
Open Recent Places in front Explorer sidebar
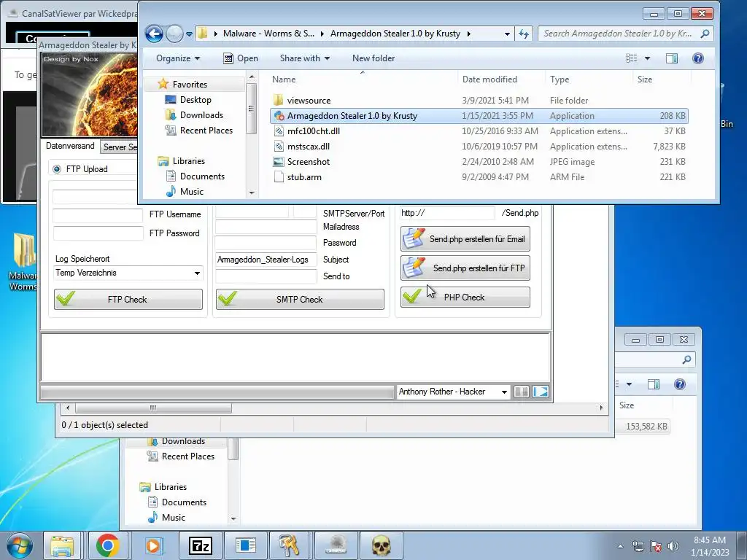206,130
